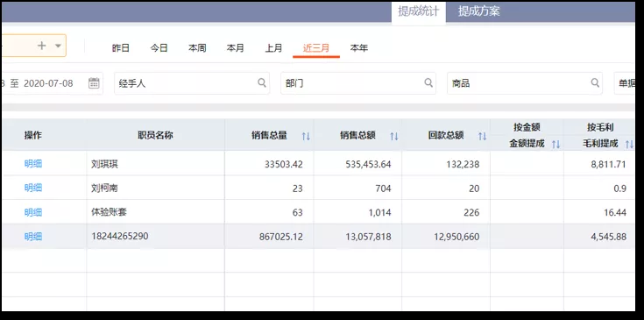Open 明细 link for 刘琪琪
644x320 pixels.
pos(33,164)
